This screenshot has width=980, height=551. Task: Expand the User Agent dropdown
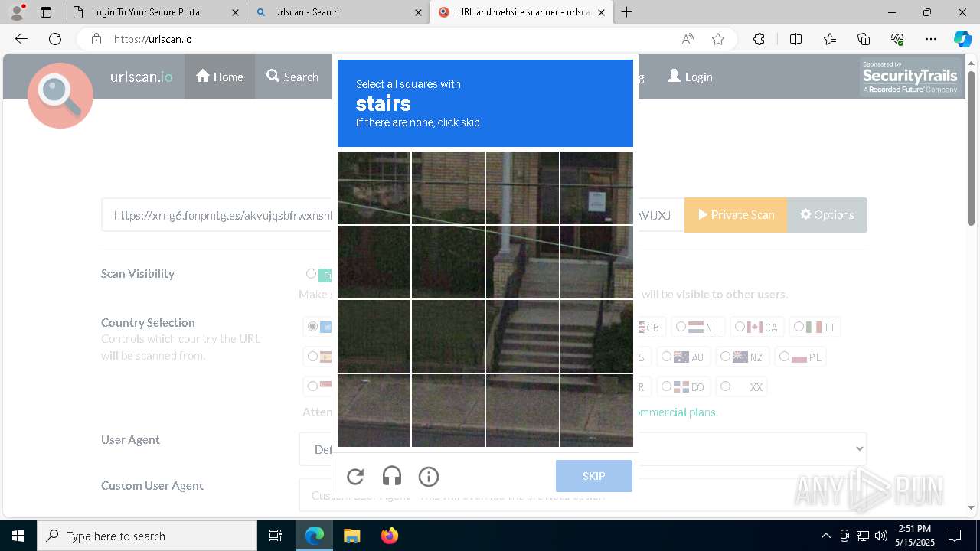point(583,449)
